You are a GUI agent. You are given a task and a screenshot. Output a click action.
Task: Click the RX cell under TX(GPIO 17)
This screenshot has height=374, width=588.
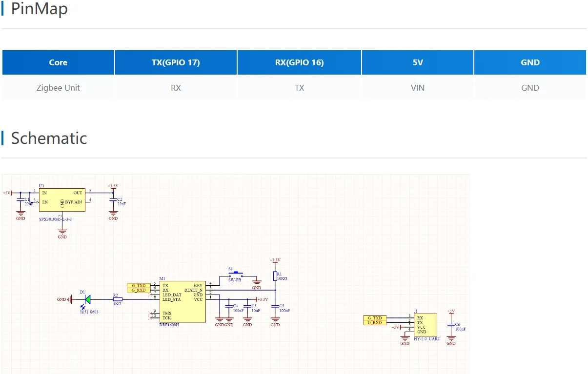click(x=176, y=88)
